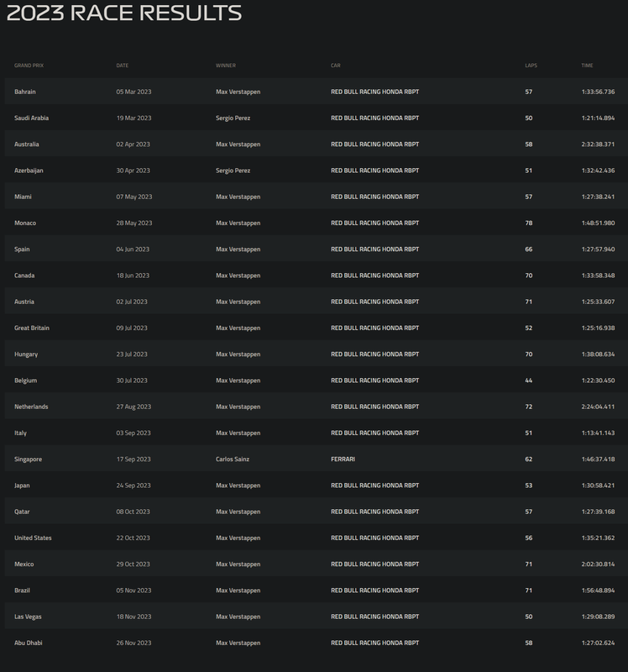This screenshot has height=672, width=628.
Task: Click the time 2:24:04.411
Action: coord(598,407)
